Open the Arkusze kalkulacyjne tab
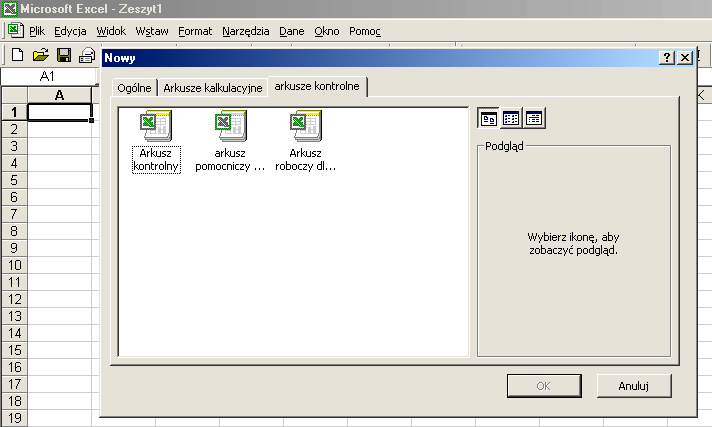712x427 pixels. coord(213,88)
